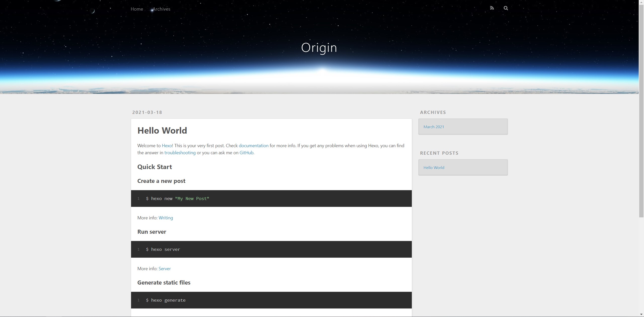Follow the Hexo link in post
This screenshot has width=644, height=317.
tap(167, 146)
